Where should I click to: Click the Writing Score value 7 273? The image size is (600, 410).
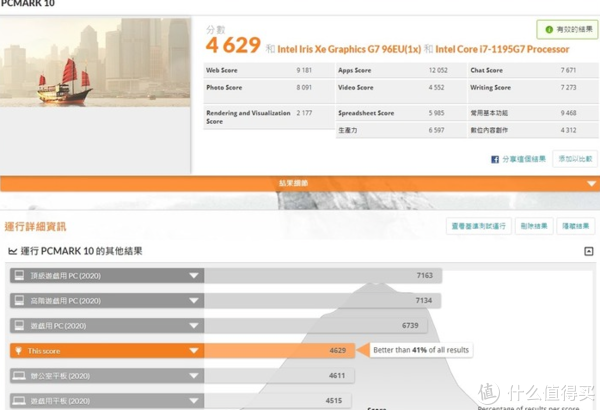(568, 87)
